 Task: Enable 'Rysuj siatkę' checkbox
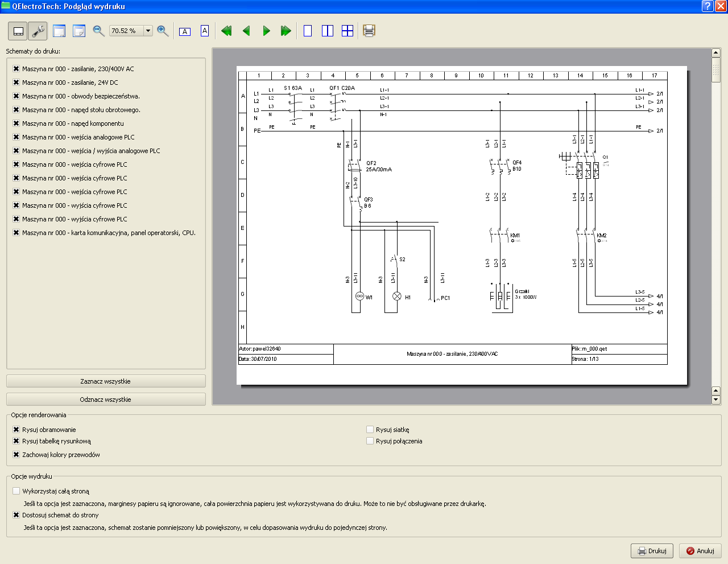click(x=370, y=430)
